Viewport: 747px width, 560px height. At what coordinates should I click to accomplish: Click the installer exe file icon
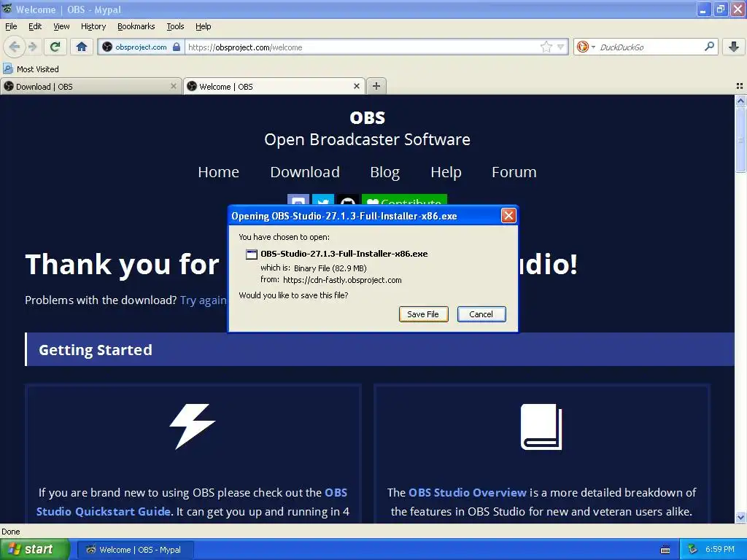[251, 254]
